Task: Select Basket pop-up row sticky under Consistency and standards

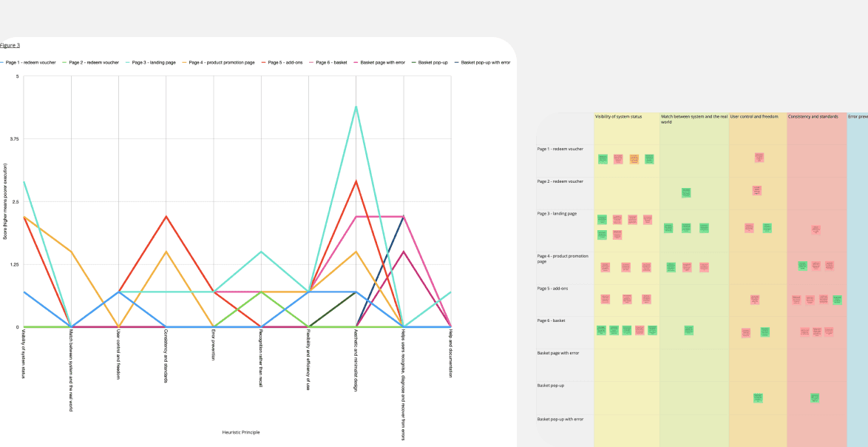Action: (x=814, y=397)
